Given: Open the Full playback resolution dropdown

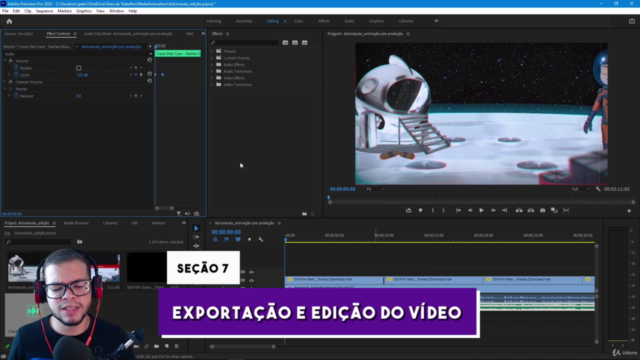Looking at the screenshot, I should pyautogui.click(x=580, y=189).
